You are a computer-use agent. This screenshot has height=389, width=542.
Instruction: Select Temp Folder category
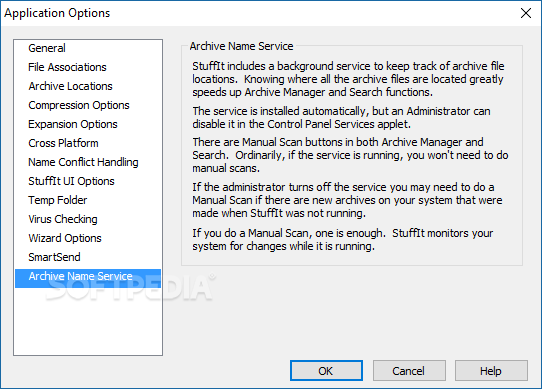88,201
